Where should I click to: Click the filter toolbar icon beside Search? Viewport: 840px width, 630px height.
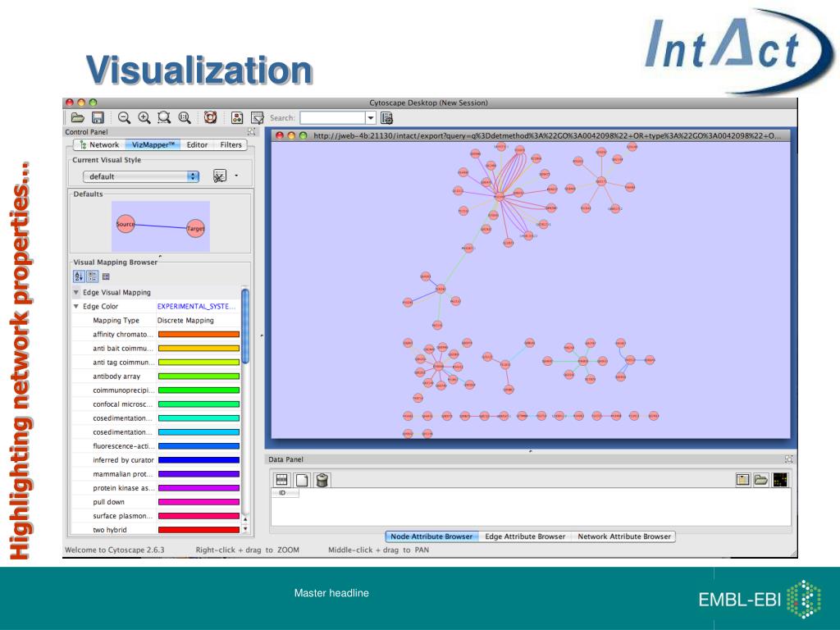click(257, 118)
